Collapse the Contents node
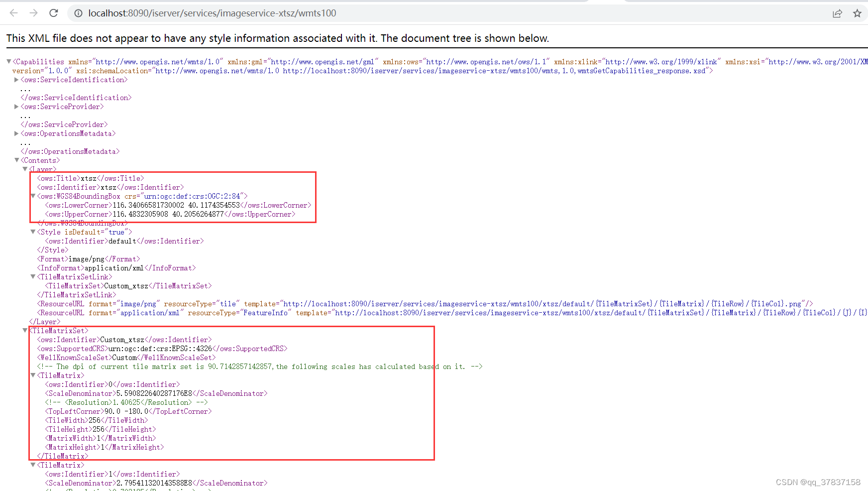This screenshot has height=491, width=868. (x=16, y=160)
